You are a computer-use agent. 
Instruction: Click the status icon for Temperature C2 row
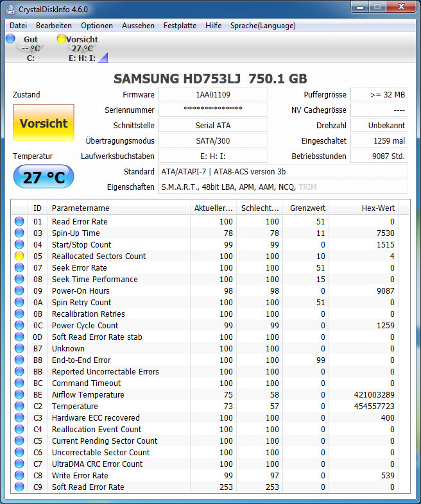(x=19, y=406)
